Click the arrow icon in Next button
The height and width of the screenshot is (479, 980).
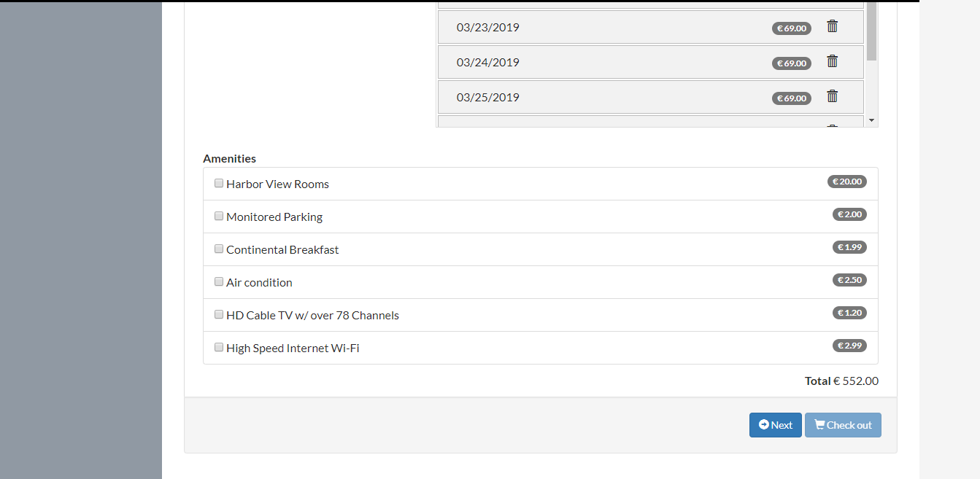coord(764,424)
